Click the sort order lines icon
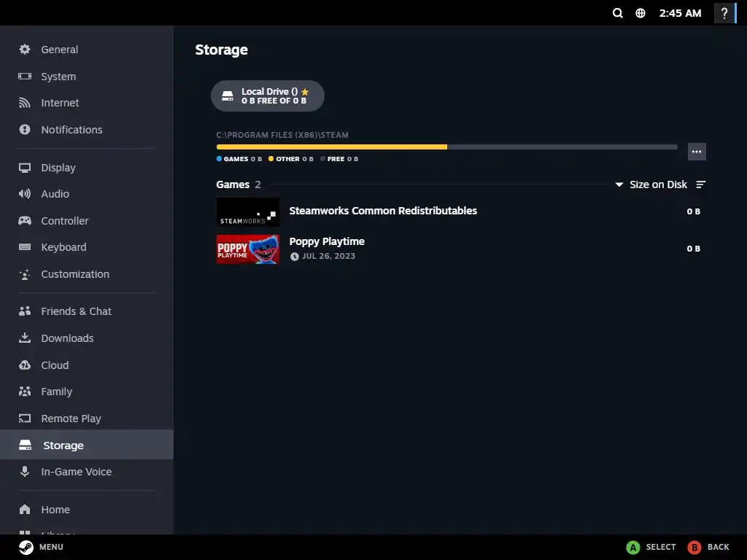The image size is (747, 560). [x=701, y=184]
